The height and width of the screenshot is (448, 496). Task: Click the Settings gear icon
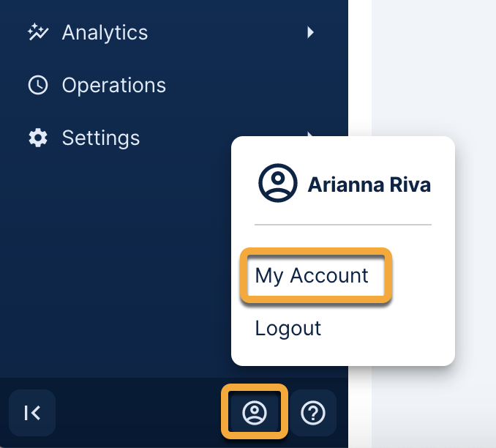coord(37,138)
